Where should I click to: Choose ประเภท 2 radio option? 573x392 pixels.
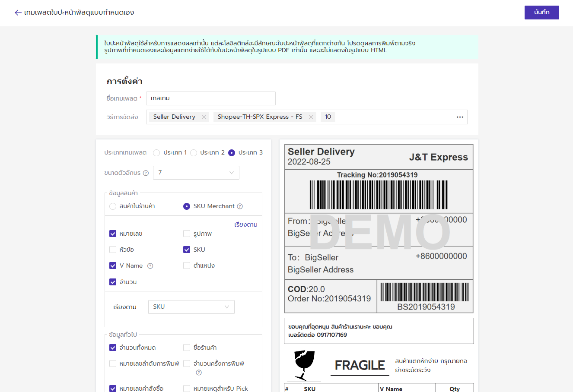click(194, 153)
